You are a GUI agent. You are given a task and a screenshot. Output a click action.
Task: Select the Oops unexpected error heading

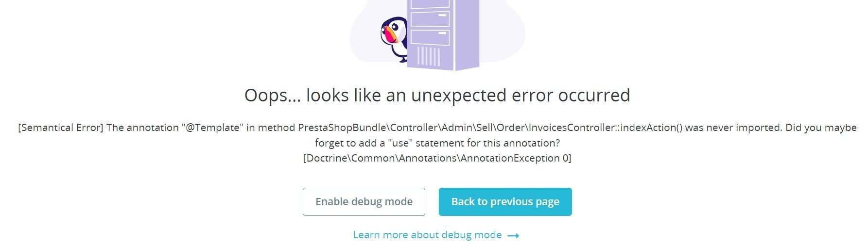(437, 95)
